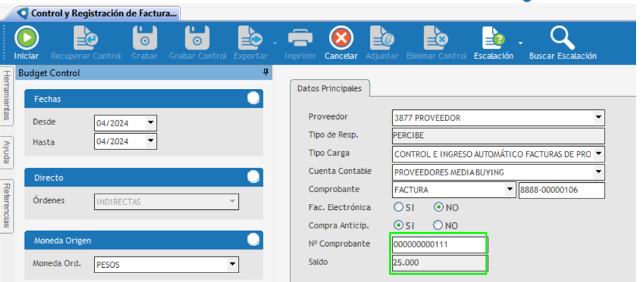
Task: Click the Adjuntar attachment icon
Action: coord(382,38)
